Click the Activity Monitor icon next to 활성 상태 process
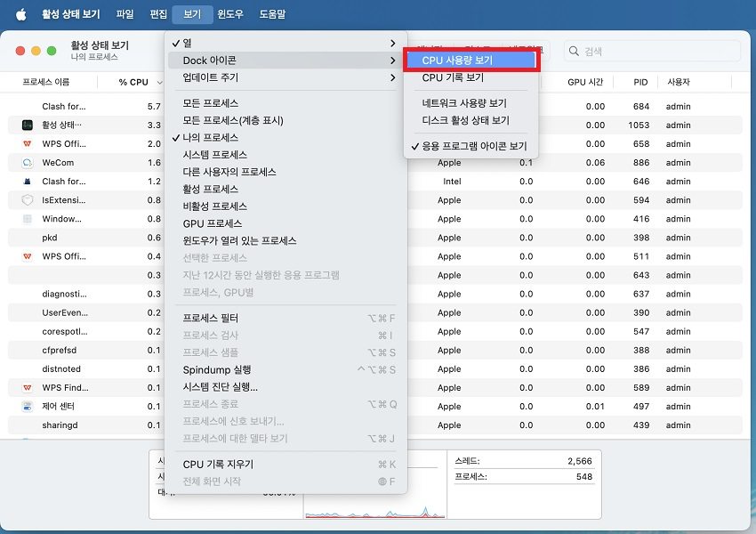The height and width of the screenshot is (534, 756). (27, 125)
